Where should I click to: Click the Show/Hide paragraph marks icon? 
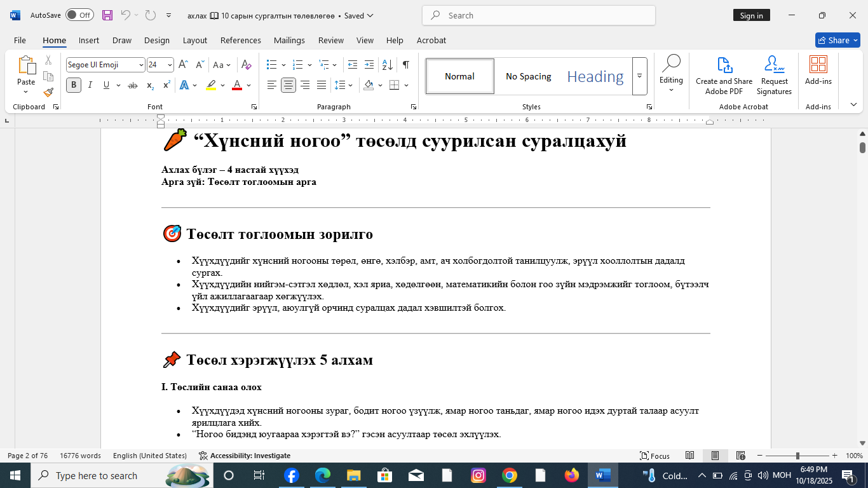pos(405,65)
